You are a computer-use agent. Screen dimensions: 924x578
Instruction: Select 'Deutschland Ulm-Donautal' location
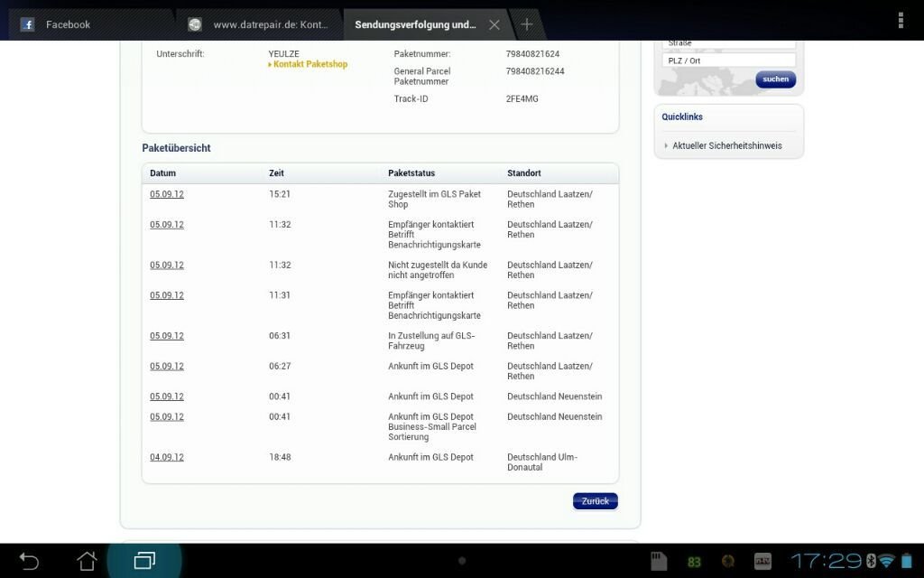click(542, 461)
